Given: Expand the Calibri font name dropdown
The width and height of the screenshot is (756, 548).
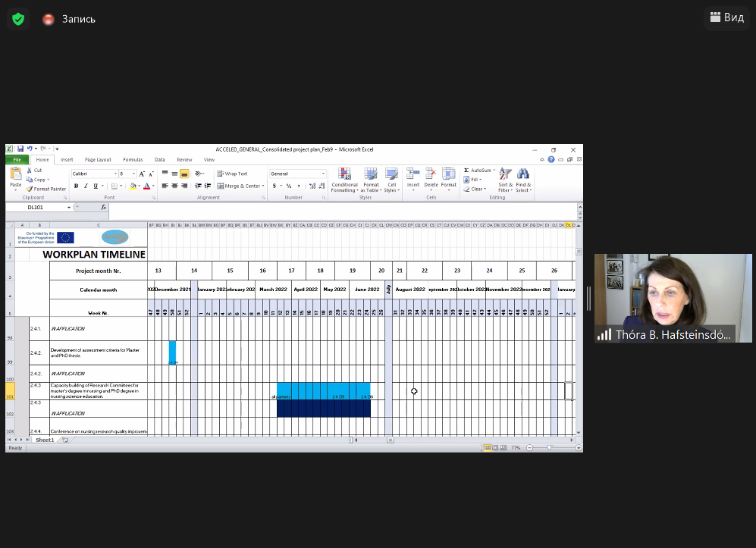Looking at the screenshot, I should [x=116, y=174].
